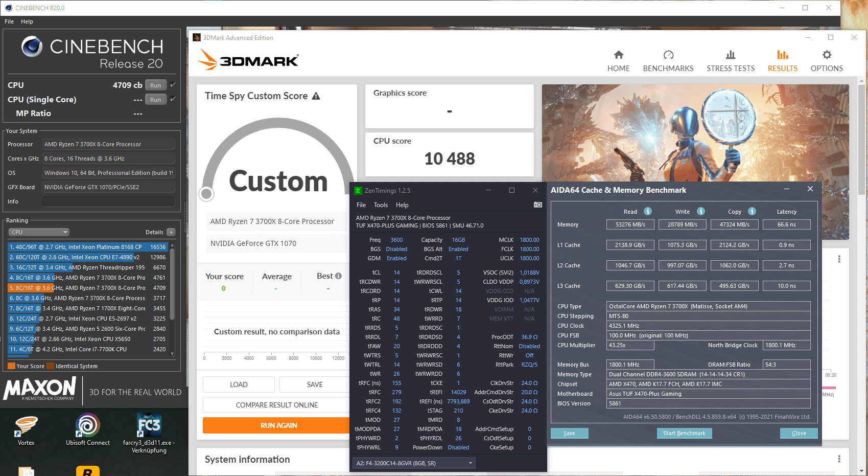This screenshot has height=476, width=868.
Task: Select AMD Ryzen Threadripper ranking row
Action: pyautogui.click(x=88, y=267)
